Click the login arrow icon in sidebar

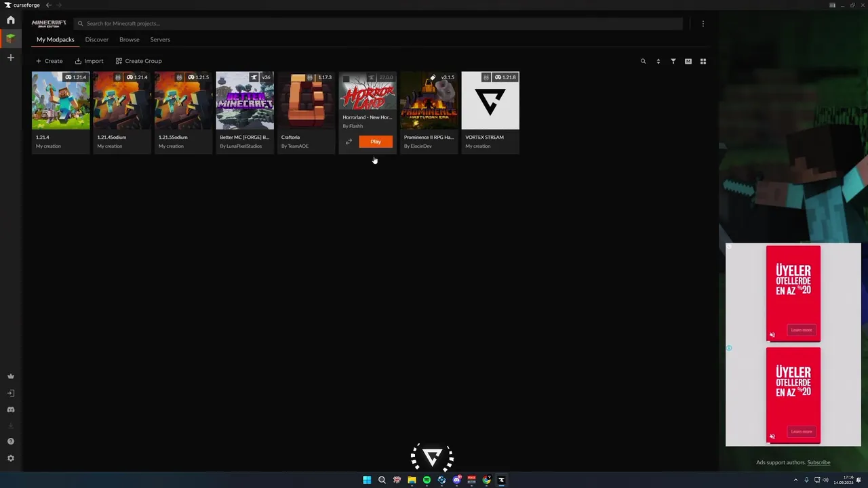pyautogui.click(x=10, y=393)
